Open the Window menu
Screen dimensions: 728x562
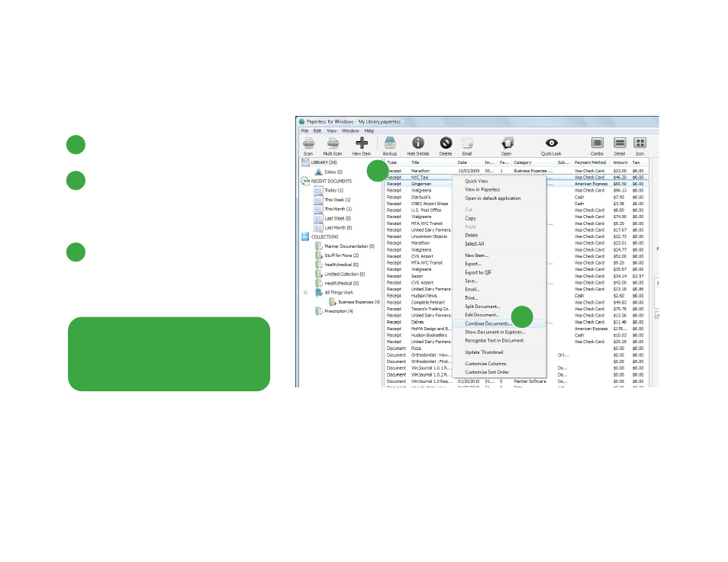coord(350,131)
